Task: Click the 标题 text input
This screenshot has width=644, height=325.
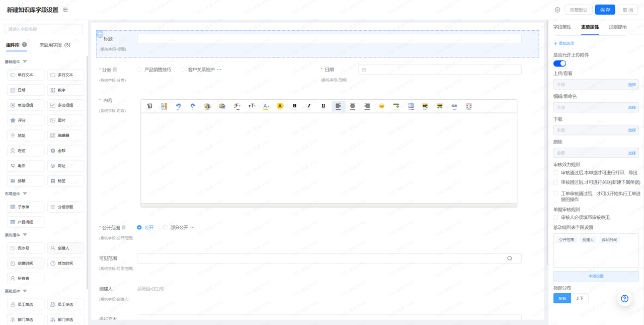Action: 329,39
